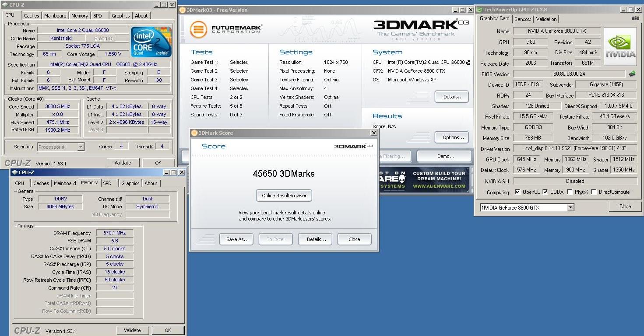
Task: Open About tab in top CPU-Z window
Action: pos(141,16)
